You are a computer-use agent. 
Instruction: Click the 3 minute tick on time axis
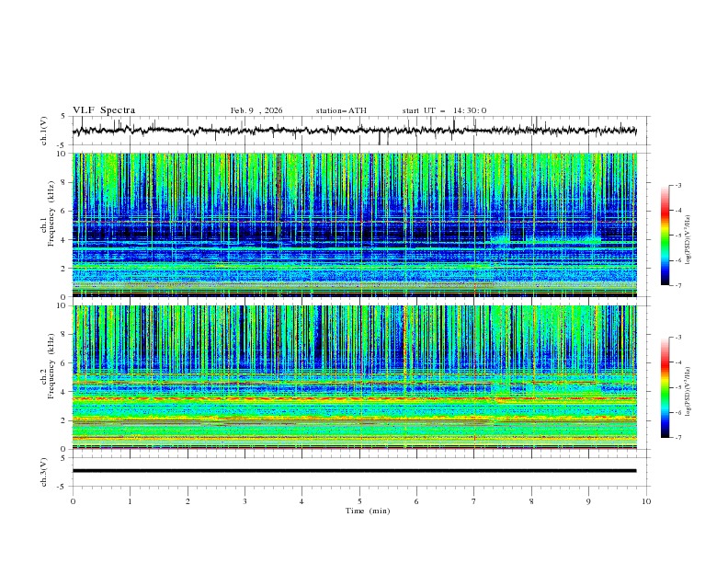(x=245, y=501)
